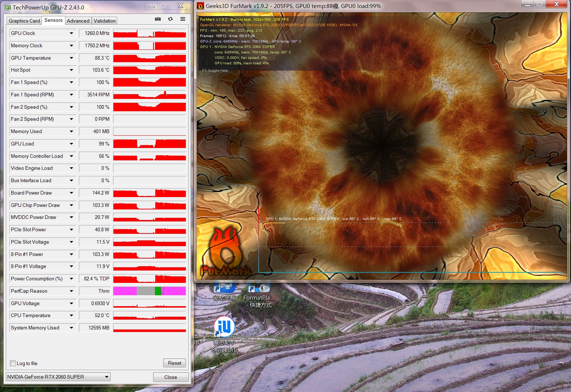The width and height of the screenshot is (571, 392).
Task: Click the GPU-Z refresh icon
Action: (x=170, y=19)
